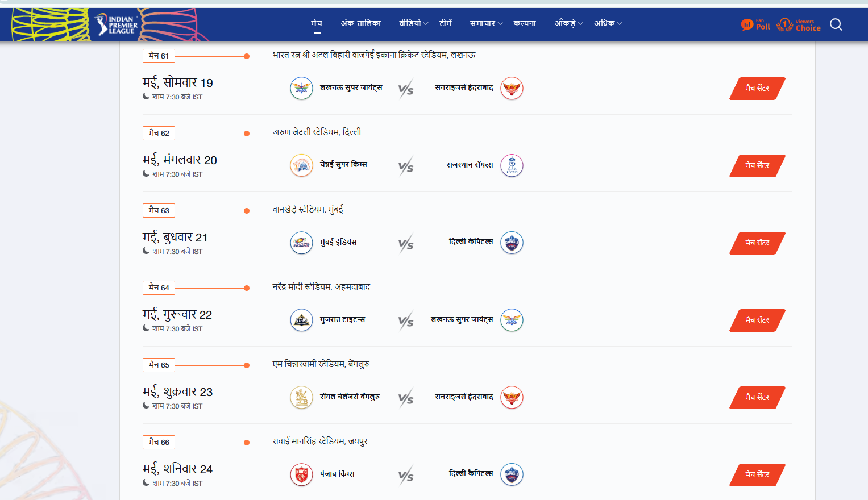Open मैच सेंटर for match 63
The width and height of the screenshot is (868, 500).
pyautogui.click(x=757, y=243)
